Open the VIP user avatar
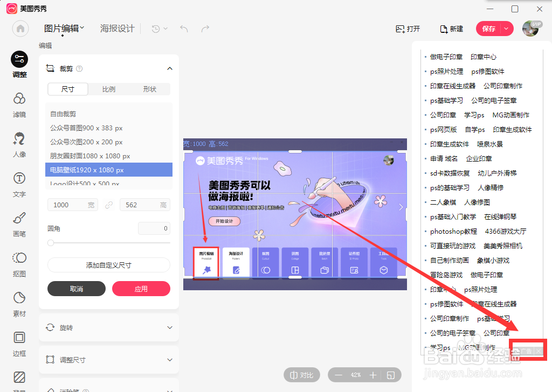The width and height of the screenshot is (552, 392). pyautogui.click(x=531, y=29)
